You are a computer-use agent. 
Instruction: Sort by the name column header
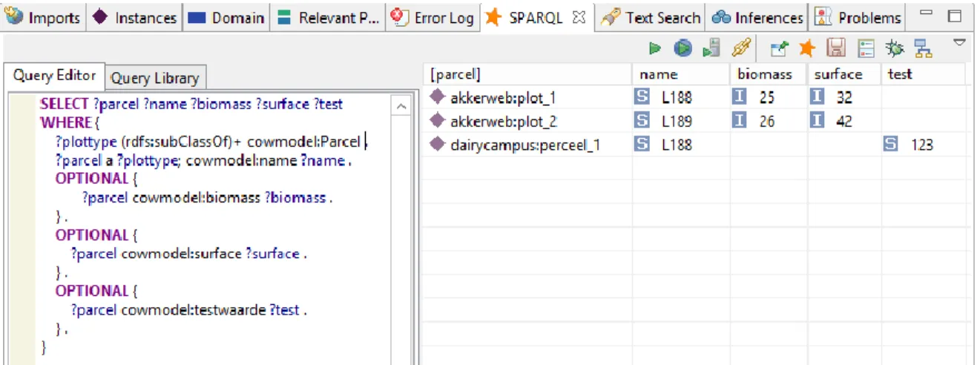click(681, 74)
